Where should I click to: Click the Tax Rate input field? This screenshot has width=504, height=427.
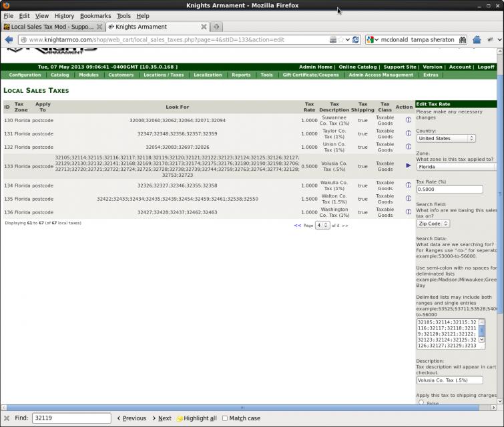[x=450, y=189]
